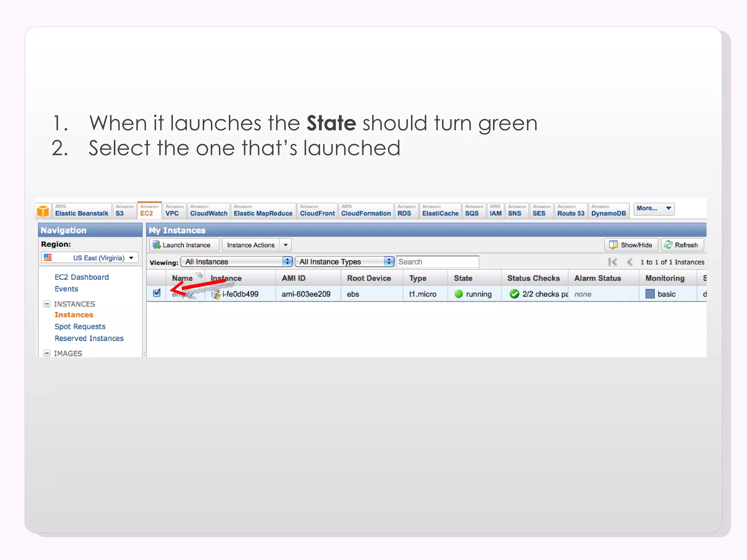Viewport: 747px width, 560px height.
Task: Go to the first page of instances
Action: coord(613,262)
